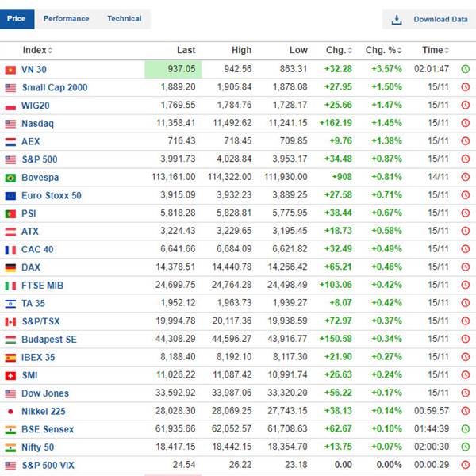Click the red clock icon in Bovespa row

click(465, 177)
